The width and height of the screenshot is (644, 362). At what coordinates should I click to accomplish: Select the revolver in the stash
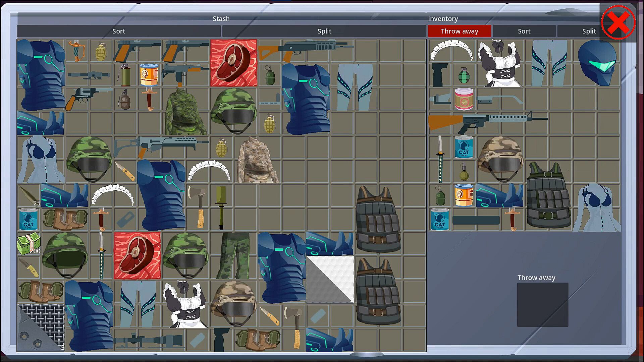click(88, 97)
